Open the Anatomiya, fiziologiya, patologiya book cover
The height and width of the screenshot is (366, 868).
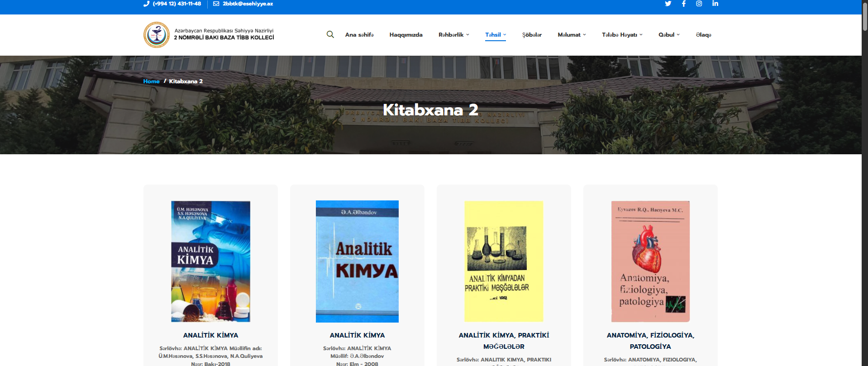click(x=650, y=261)
